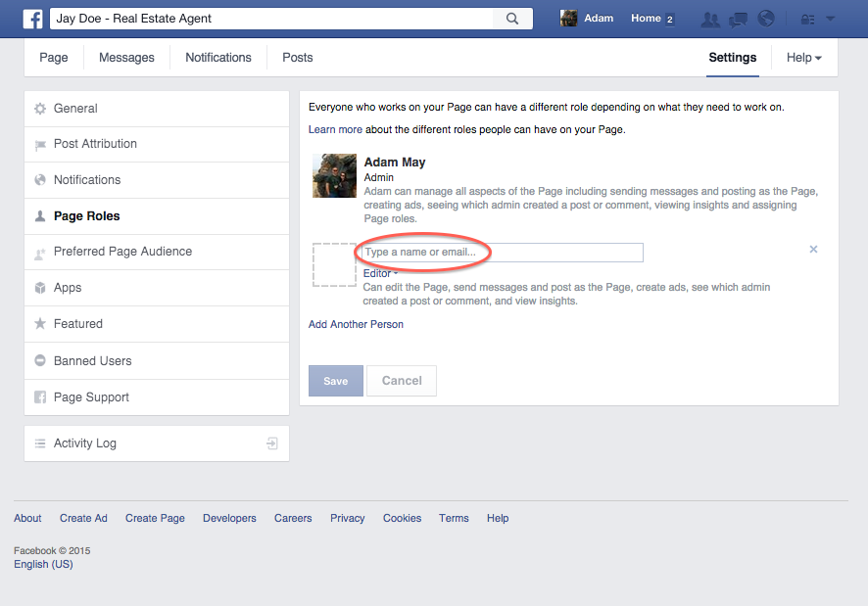Click the Page Support Facebook icon
868x606 pixels.
[x=40, y=397]
